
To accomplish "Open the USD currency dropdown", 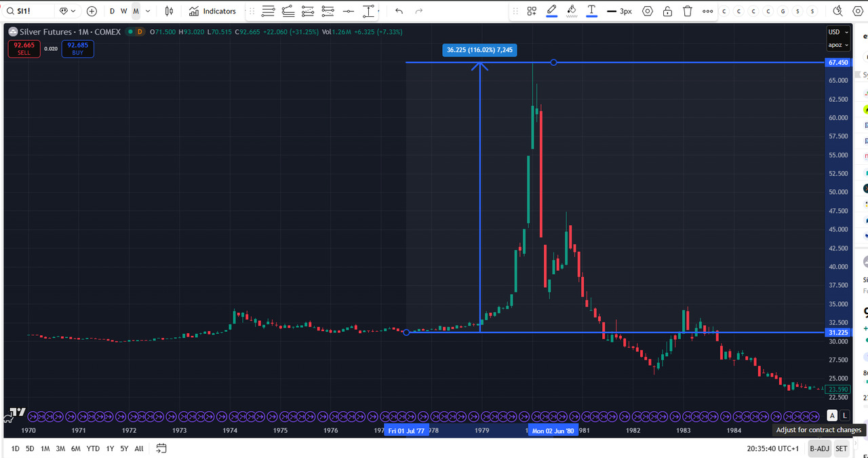I will (837, 32).
